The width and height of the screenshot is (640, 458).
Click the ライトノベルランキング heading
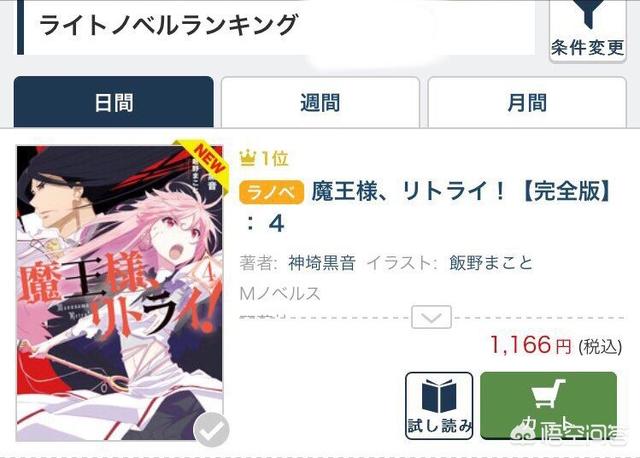point(169,25)
